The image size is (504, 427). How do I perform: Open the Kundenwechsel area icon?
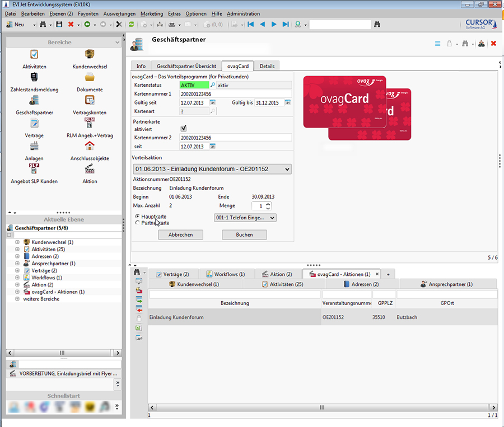(x=90, y=55)
